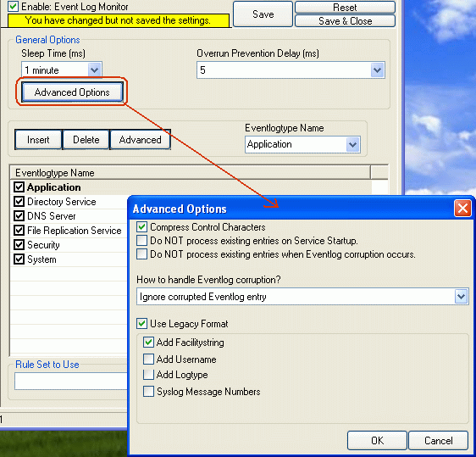This screenshot has width=476, height=457.
Task: Open Eventlogtype Name combo box
Action: (352, 144)
